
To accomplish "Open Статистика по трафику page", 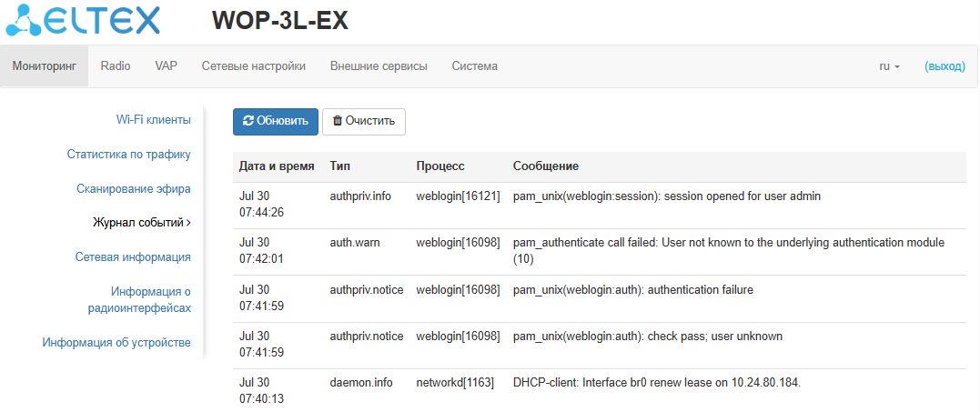I will pos(128,154).
